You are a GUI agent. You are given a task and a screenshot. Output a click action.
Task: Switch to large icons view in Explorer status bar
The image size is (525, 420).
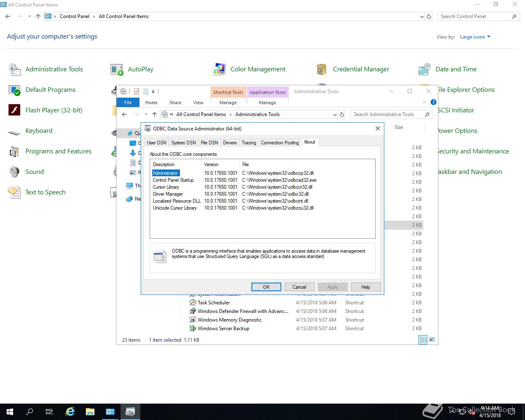pyautogui.click(x=431, y=340)
